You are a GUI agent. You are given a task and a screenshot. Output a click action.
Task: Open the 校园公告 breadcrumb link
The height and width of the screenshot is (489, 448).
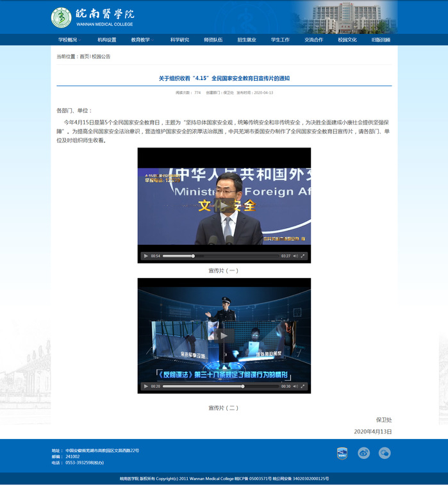pyautogui.click(x=101, y=56)
